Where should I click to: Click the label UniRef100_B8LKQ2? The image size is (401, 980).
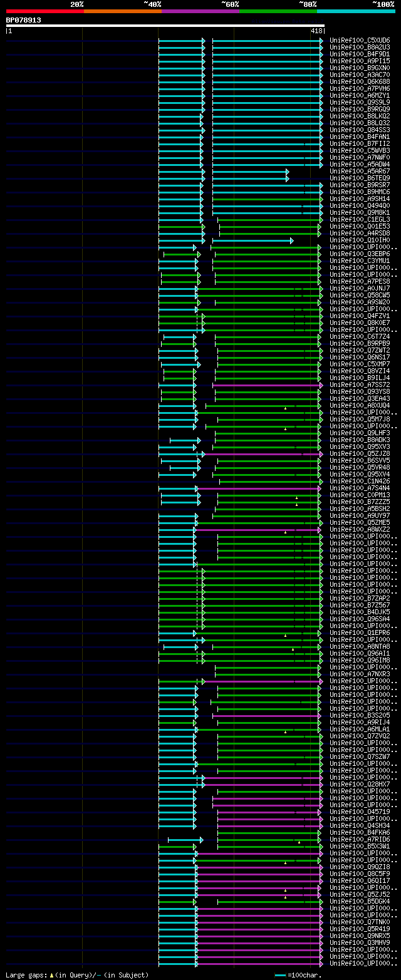click(x=360, y=116)
